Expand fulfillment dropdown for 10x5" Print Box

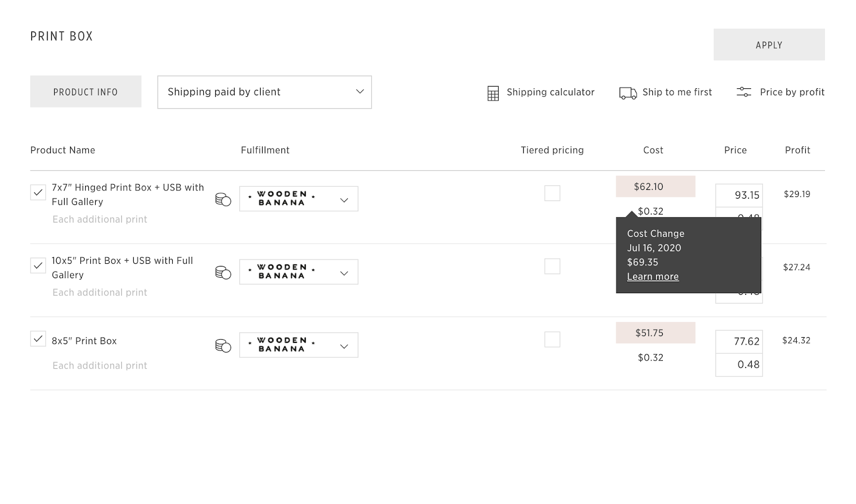(299, 272)
